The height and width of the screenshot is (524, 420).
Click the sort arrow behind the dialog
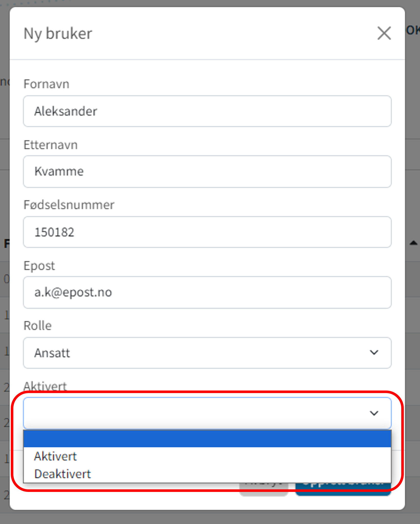coord(413,243)
